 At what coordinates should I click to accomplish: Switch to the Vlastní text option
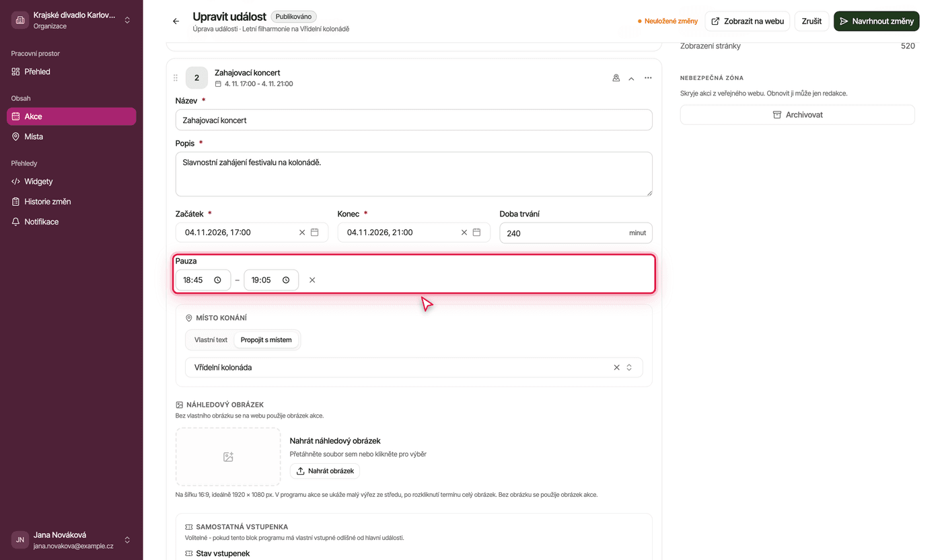click(211, 340)
